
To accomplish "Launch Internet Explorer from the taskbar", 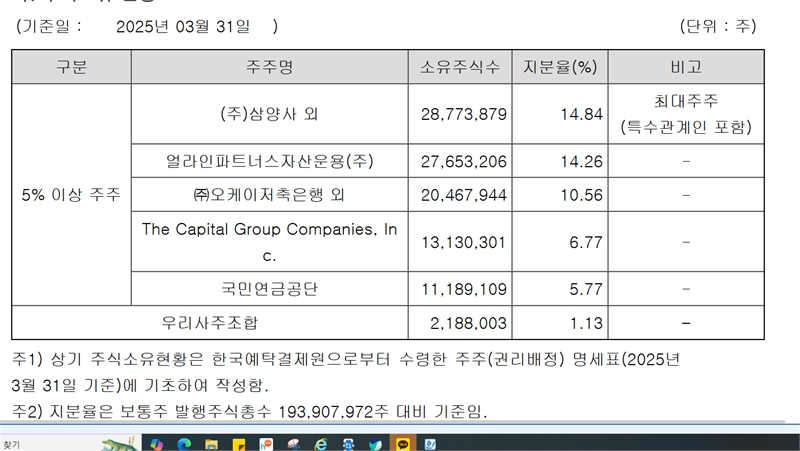I will click(x=321, y=443).
